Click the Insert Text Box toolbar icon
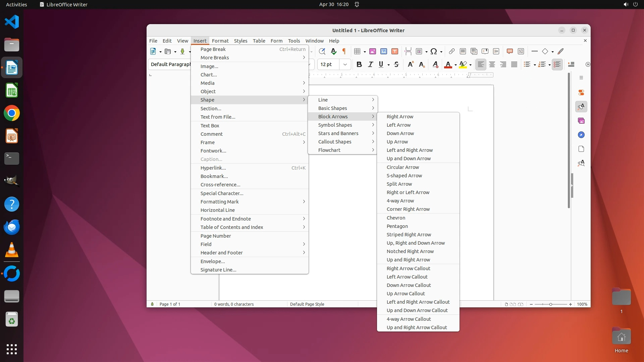 [x=395, y=51]
